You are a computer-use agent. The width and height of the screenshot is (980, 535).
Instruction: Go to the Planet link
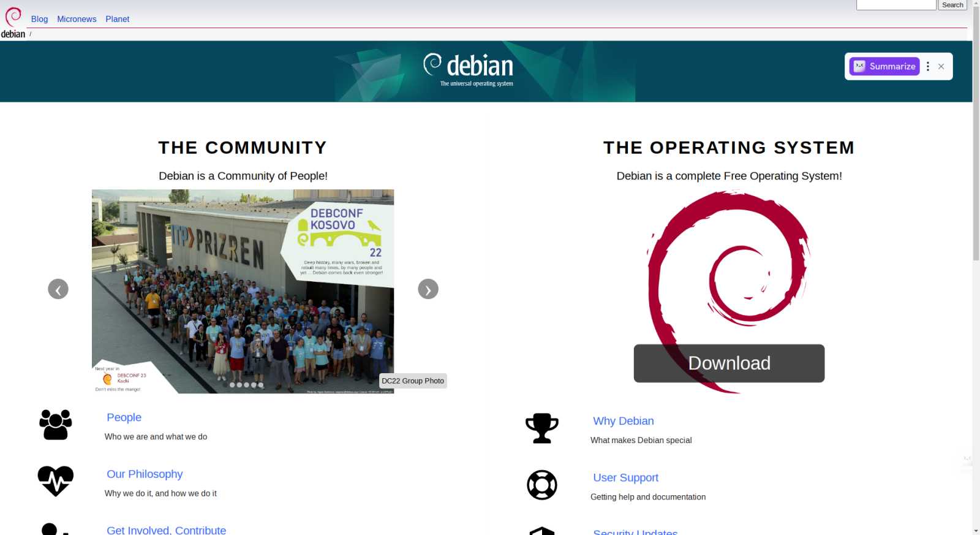click(x=117, y=19)
